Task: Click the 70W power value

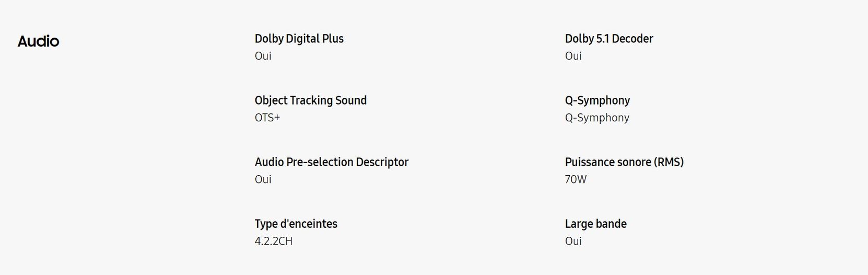Action: click(x=576, y=179)
